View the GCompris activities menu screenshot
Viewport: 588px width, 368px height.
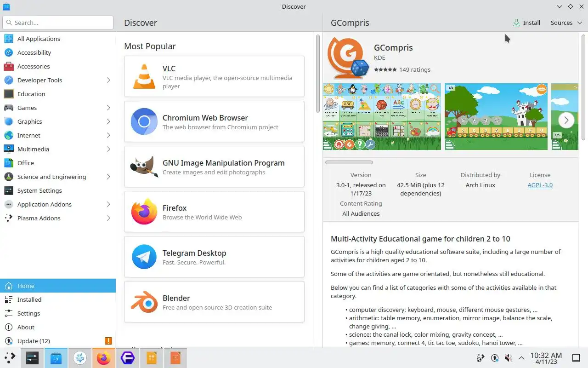pos(382,116)
